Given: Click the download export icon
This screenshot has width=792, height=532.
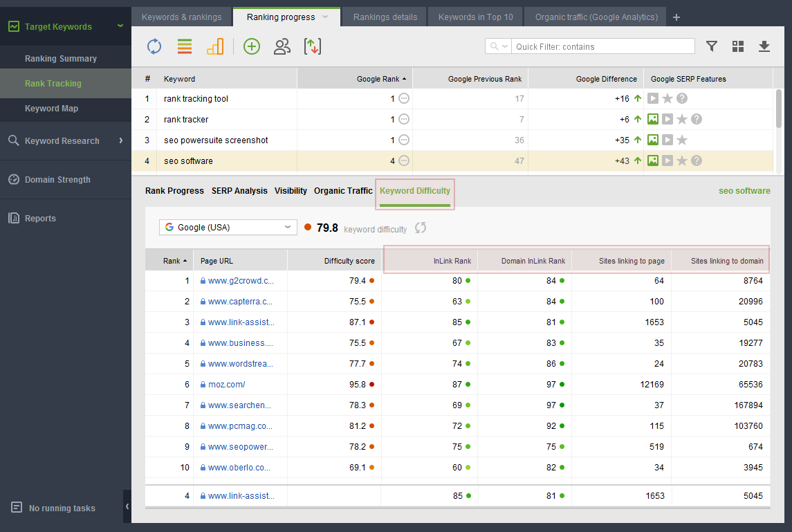Looking at the screenshot, I should coord(764,46).
